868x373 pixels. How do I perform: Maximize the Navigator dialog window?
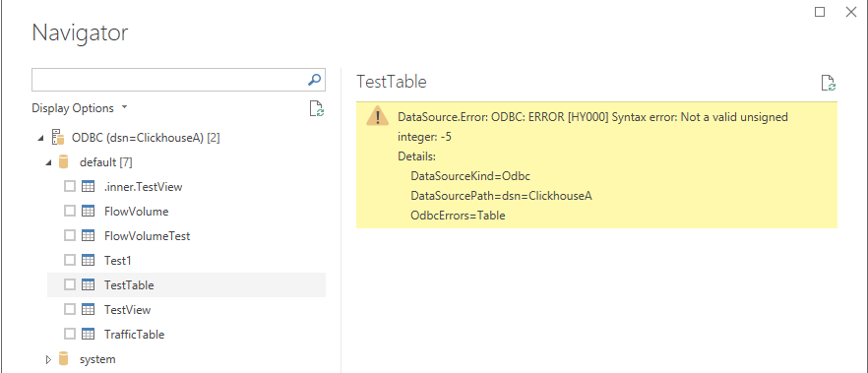pyautogui.click(x=820, y=12)
